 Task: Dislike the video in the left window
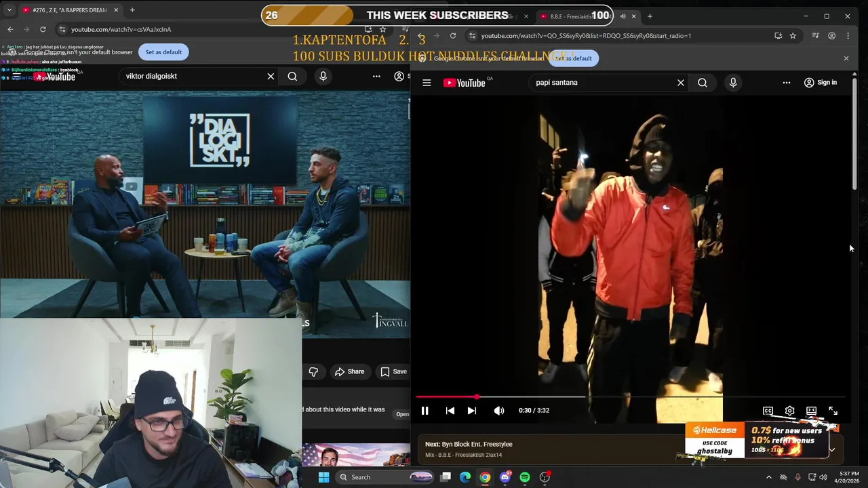tap(313, 371)
